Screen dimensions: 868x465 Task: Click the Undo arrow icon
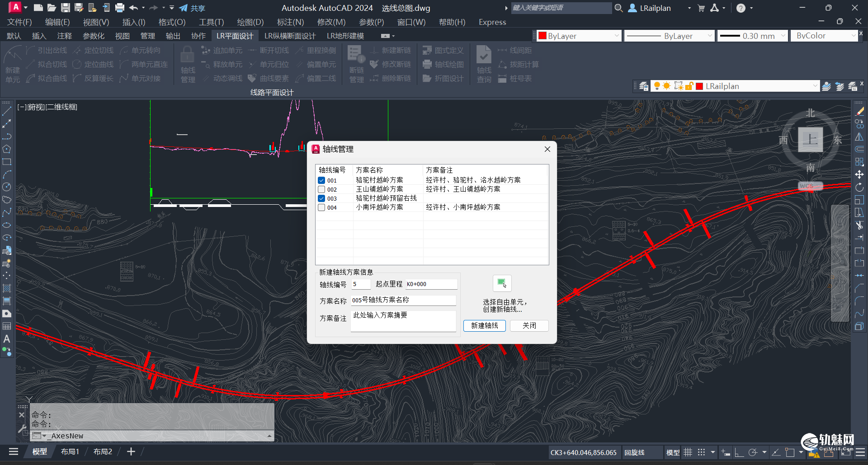[x=133, y=8]
